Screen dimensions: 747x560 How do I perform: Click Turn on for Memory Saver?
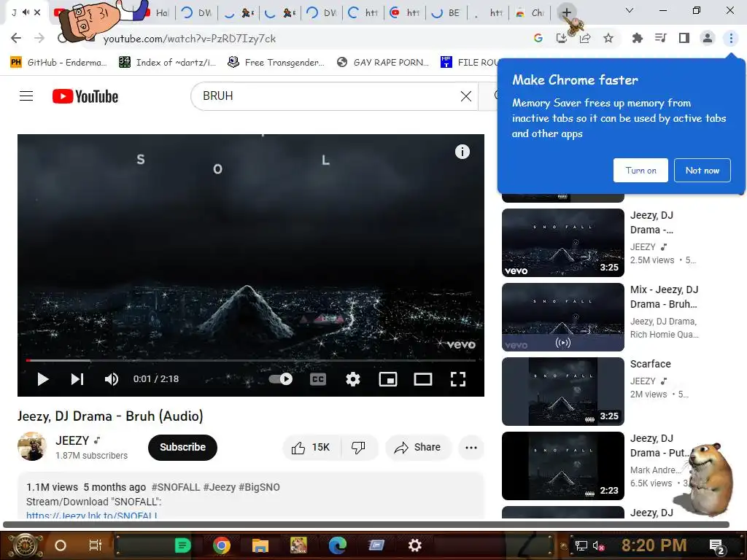(x=640, y=171)
